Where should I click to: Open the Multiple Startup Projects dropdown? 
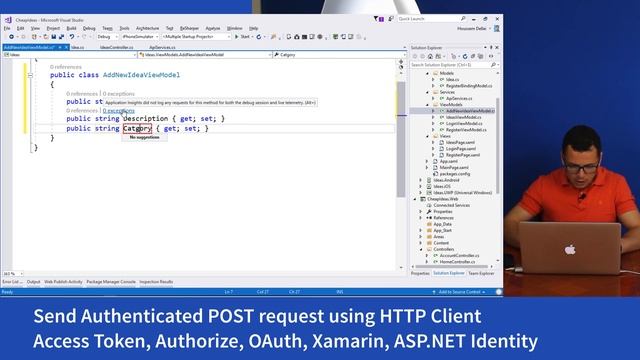coord(196,37)
